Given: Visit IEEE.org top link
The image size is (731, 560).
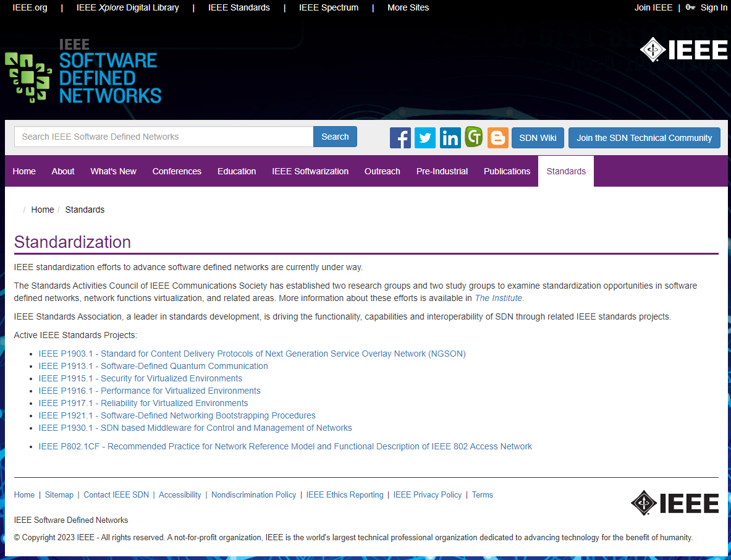Looking at the screenshot, I should point(30,7).
